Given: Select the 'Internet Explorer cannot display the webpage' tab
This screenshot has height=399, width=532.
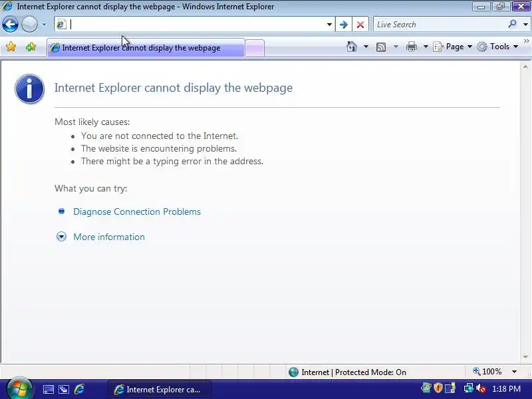Looking at the screenshot, I should tap(146, 48).
